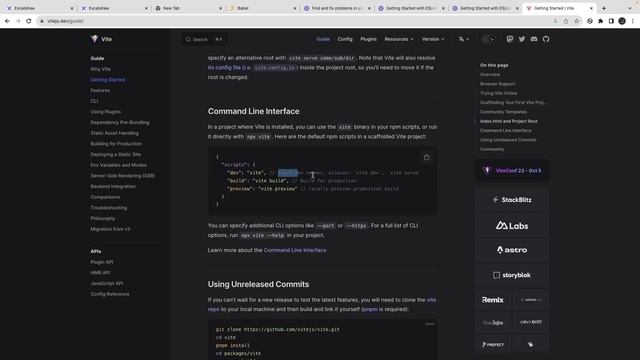Image resolution: width=640 pixels, height=360 pixels.
Task: Jump to Browser Support outline entry
Action: click(x=498, y=84)
